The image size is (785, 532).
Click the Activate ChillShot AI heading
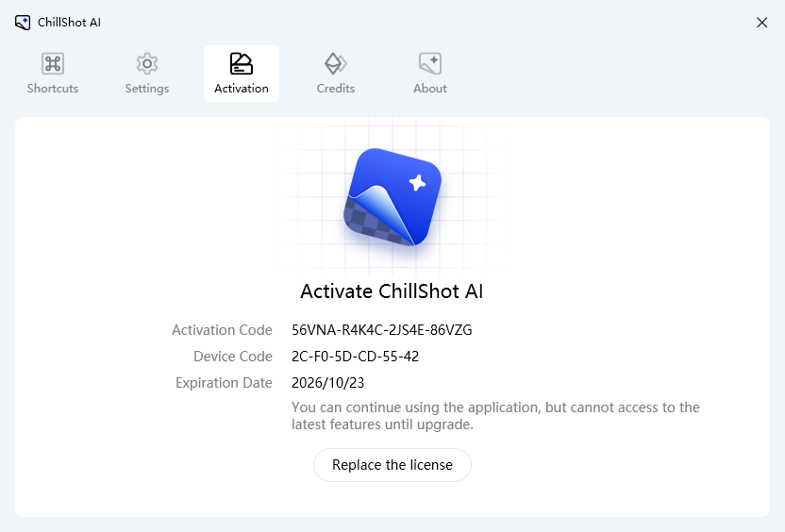click(392, 291)
